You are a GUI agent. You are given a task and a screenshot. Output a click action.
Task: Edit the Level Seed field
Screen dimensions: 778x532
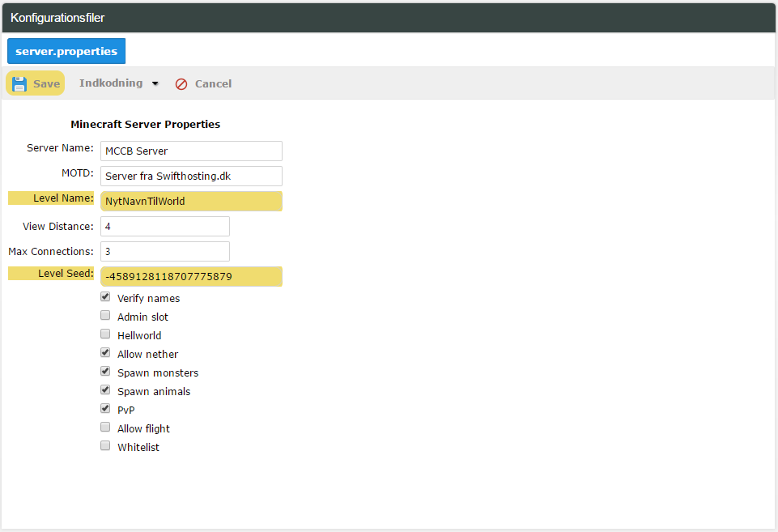pyautogui.click(x=191, y=276)
